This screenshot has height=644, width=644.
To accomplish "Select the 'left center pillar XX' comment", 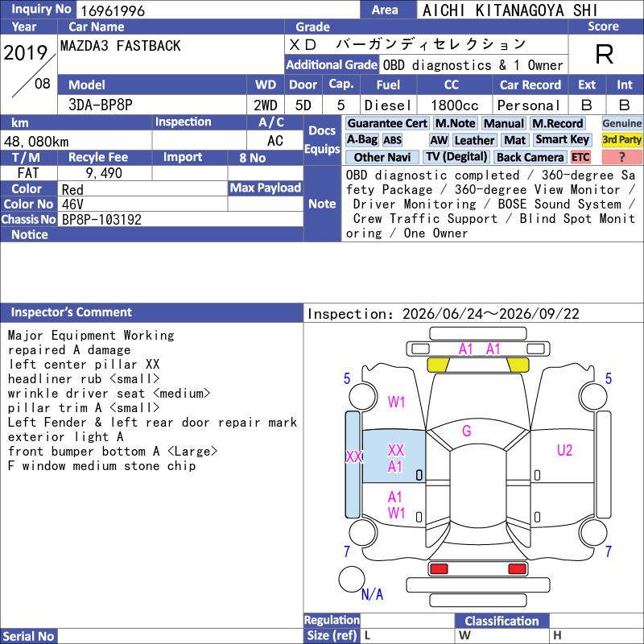I will pos(84,365).
